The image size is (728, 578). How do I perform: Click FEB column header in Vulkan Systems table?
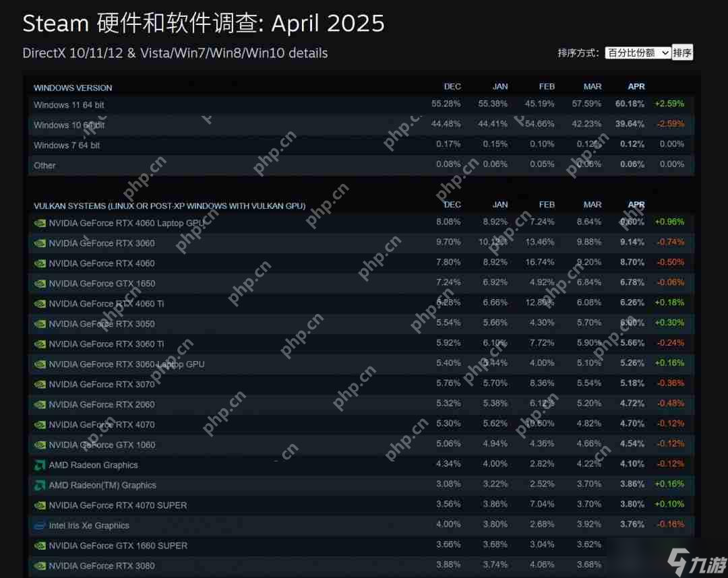pyautogui.click(x=547, y=205)
